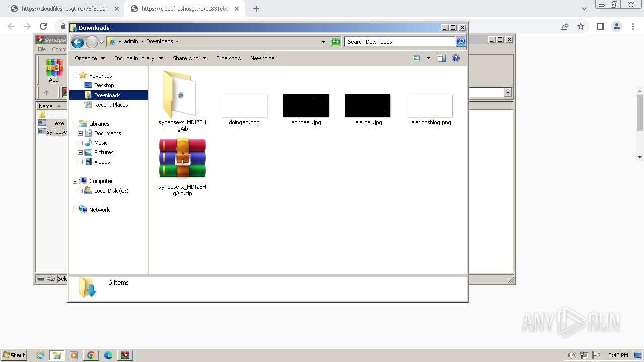
Task: Open the Documents library
Action: click(x=107, y=133)
